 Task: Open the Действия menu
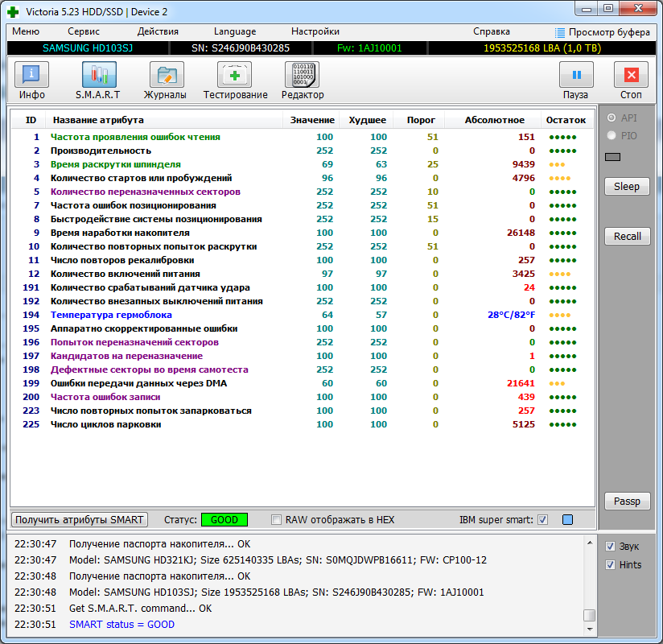coord(158,31)
